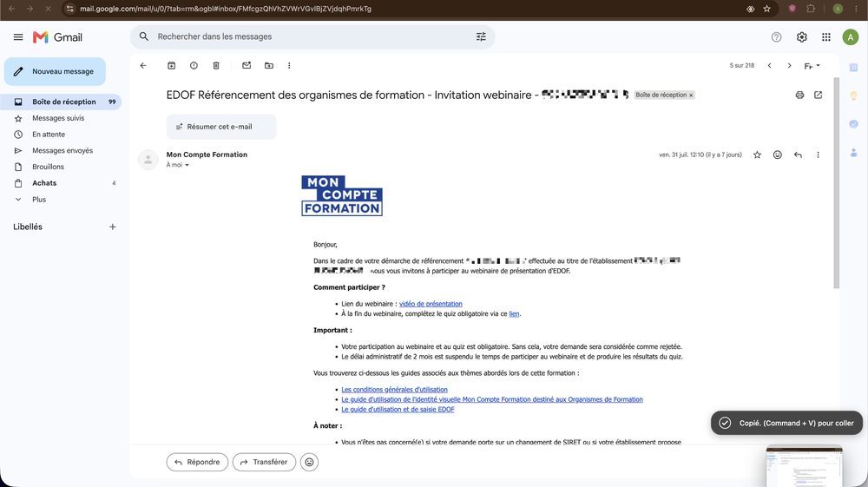Open Google Tasks side panel

853,124
